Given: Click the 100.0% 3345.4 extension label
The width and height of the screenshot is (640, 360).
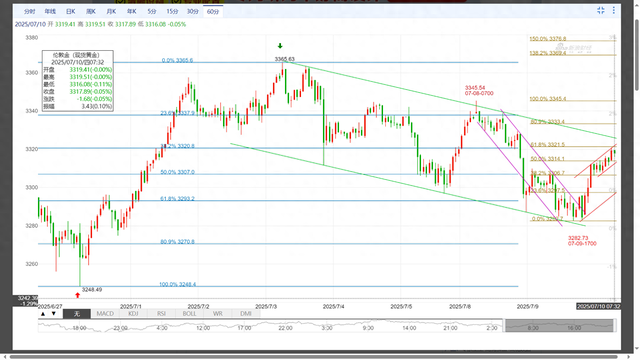Looking at the screenshot, I should point(548,99).
